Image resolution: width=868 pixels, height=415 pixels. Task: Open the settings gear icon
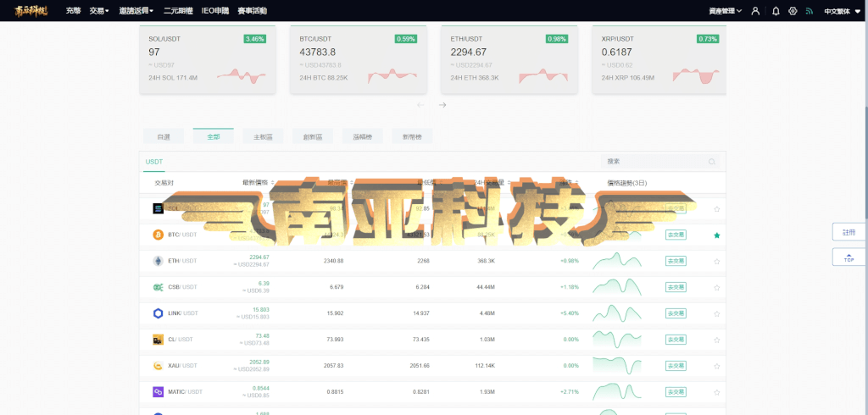(793, 10)
